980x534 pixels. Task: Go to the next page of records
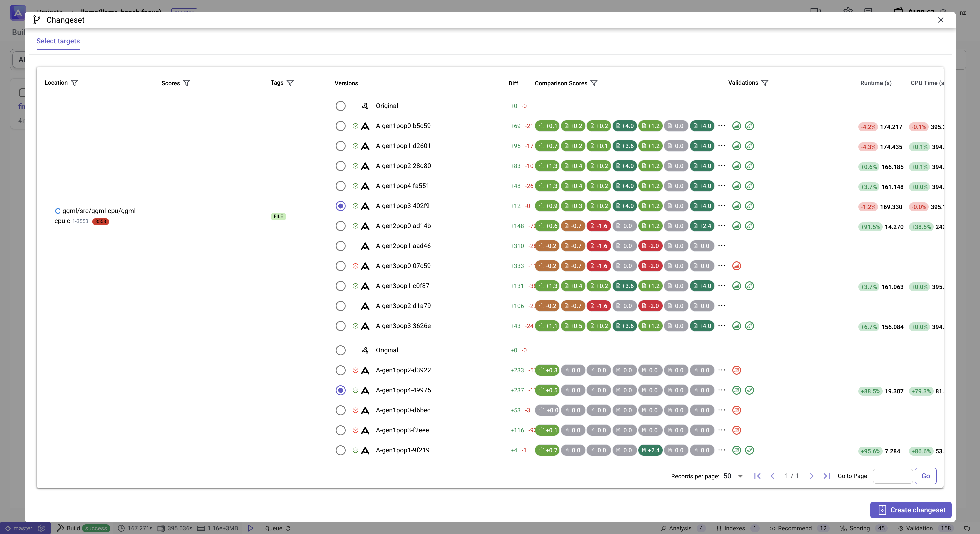click(812, 476)
